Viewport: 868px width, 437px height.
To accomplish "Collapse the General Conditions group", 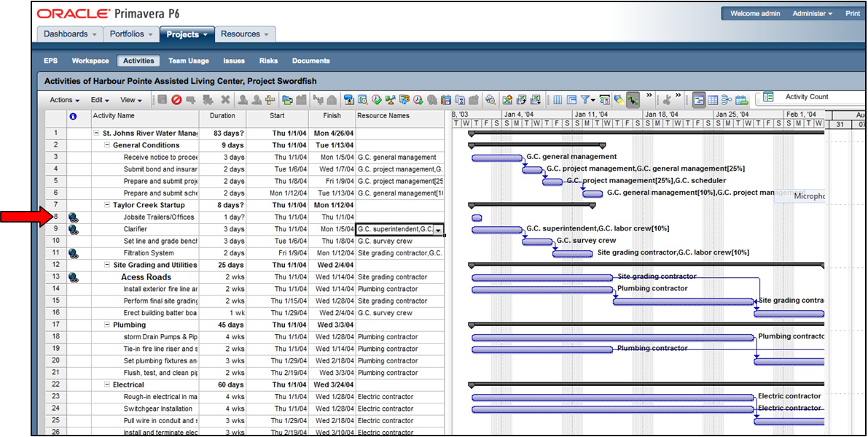I will tap(107, 145).
